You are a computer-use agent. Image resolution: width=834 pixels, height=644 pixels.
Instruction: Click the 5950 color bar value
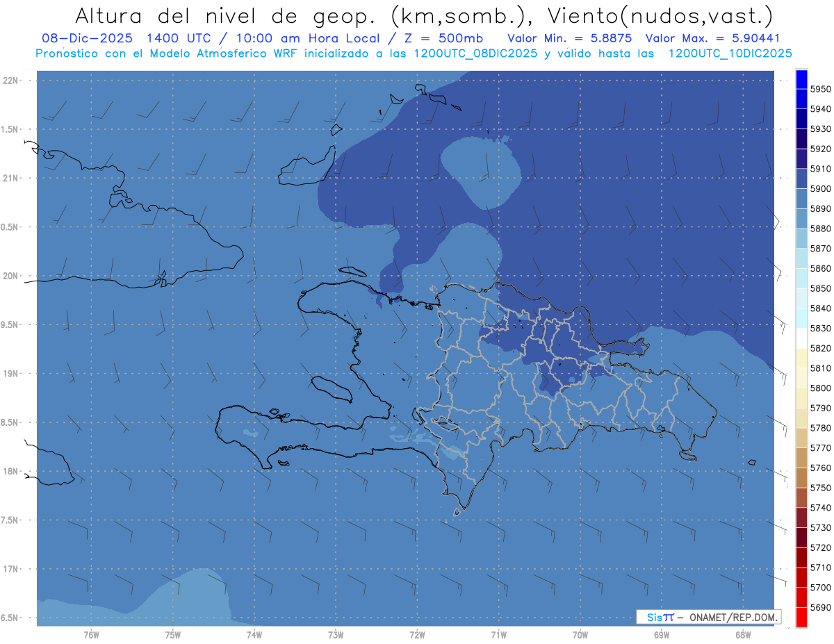click(x=820, y=89)
